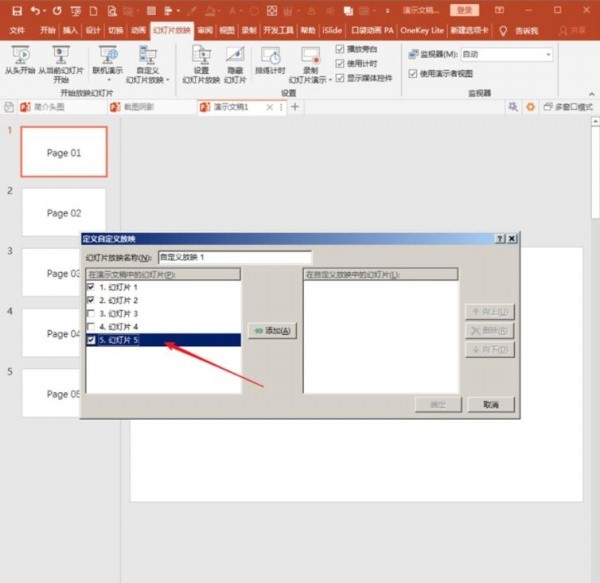The width and height of the screenshot is (600, 583).
Task: Toggle the 显示媒体控件 checkbox
Action: click(x=339, y=78)
